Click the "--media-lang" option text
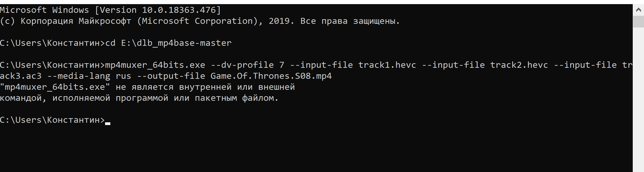Image resolution: width=644 pixels, height=172 pixels. (x=79, y=76)
